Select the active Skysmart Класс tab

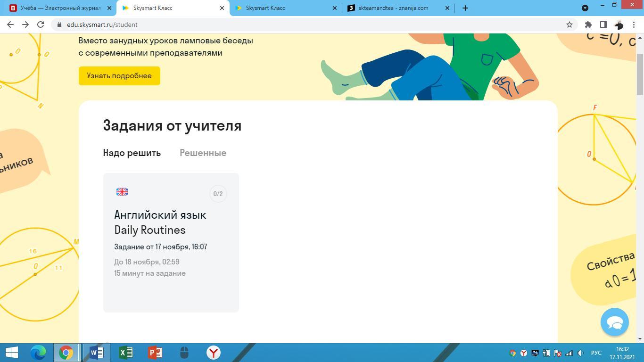(x=173, y=8)
